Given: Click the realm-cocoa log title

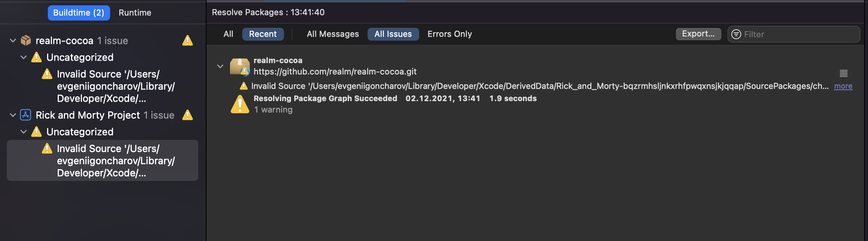Looking at the screenshot, I should click(x=278, y=60).
